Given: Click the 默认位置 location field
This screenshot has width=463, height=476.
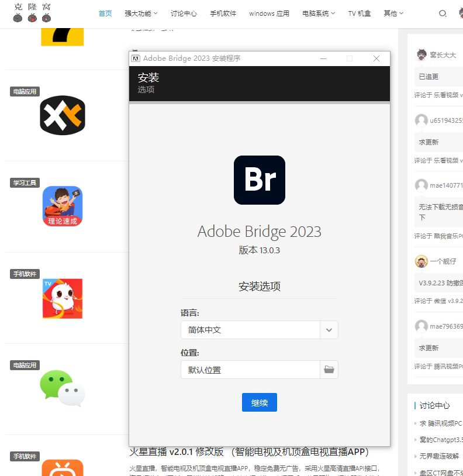Looking at the screenshot, I should 250,370.
